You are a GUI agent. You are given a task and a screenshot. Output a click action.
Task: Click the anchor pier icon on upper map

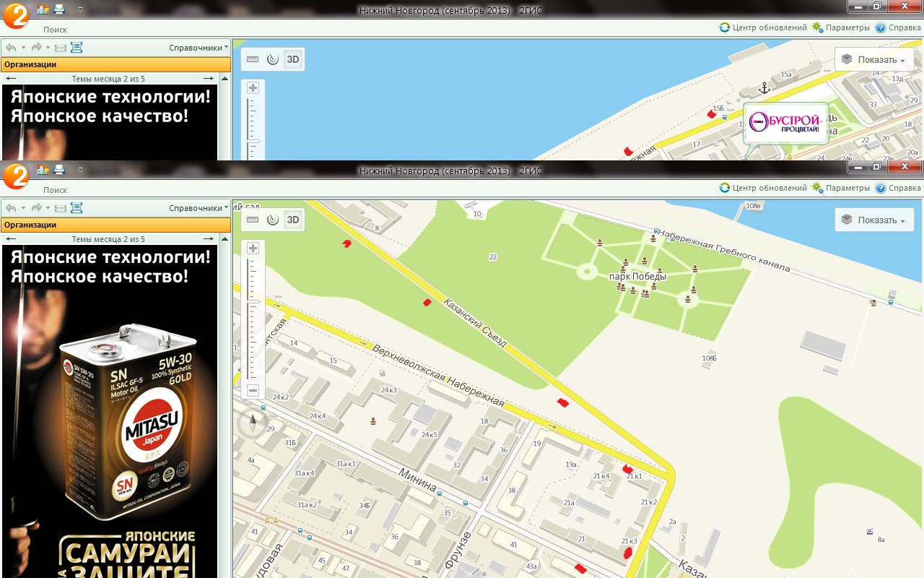point(764,88)
